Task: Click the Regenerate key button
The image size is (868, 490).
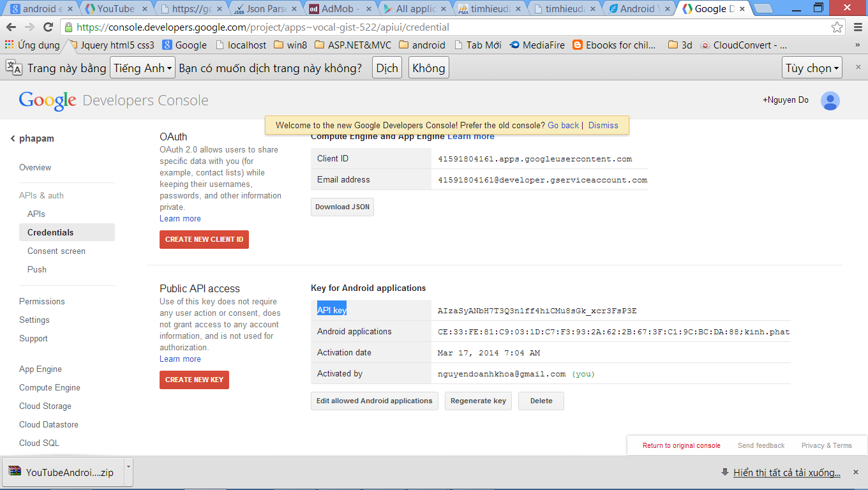Action: click(478, 401)
